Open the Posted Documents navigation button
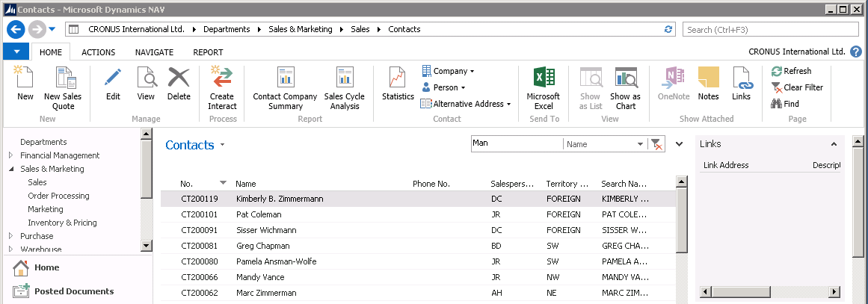The image size is (868, 304). tap(73, 291)
